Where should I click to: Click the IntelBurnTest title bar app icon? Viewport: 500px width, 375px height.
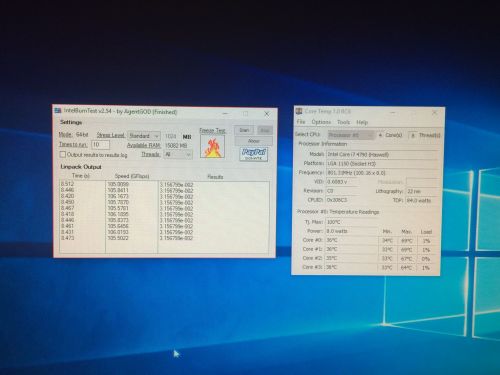tap(58, 110)
